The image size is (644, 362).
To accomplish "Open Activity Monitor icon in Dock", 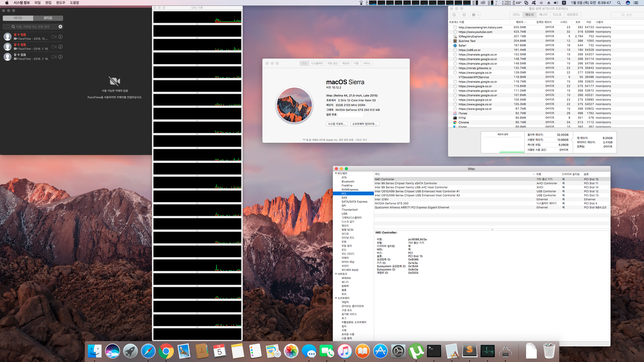I will [488, 351].
